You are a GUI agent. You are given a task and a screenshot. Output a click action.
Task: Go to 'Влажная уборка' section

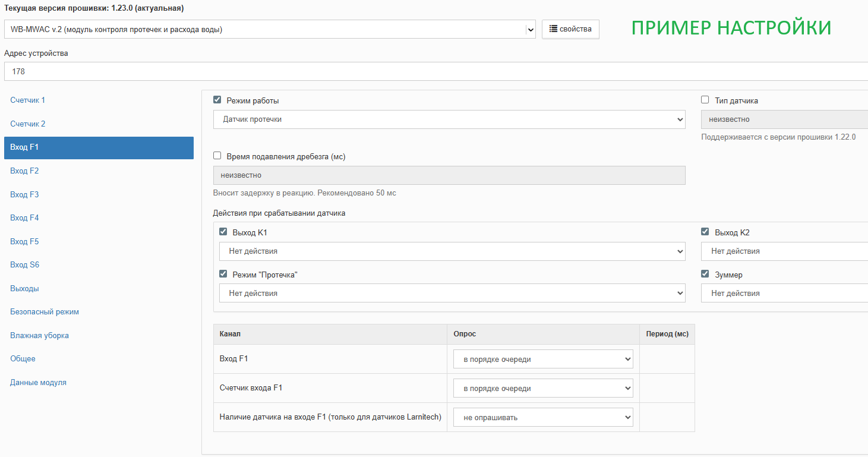[39, 336]
